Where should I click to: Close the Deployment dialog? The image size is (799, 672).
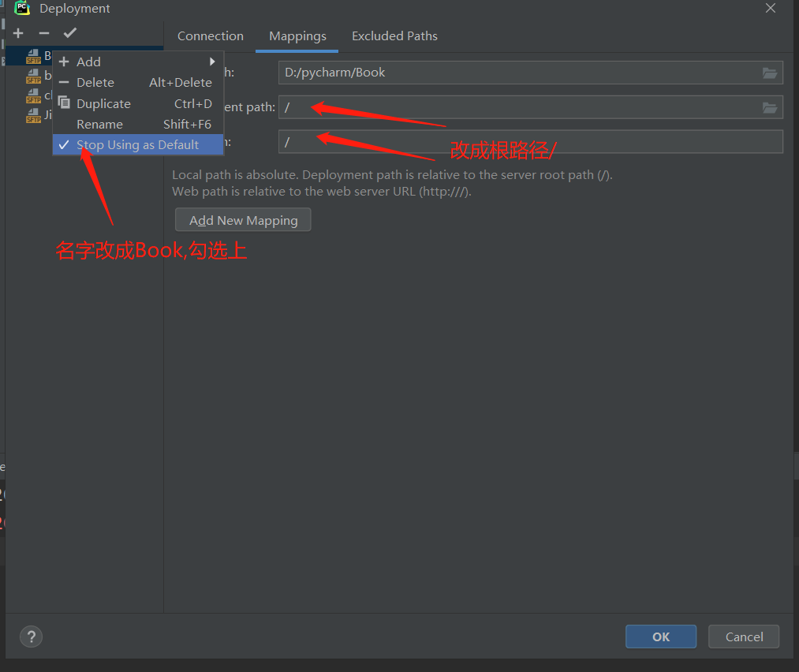coord(771,8)
